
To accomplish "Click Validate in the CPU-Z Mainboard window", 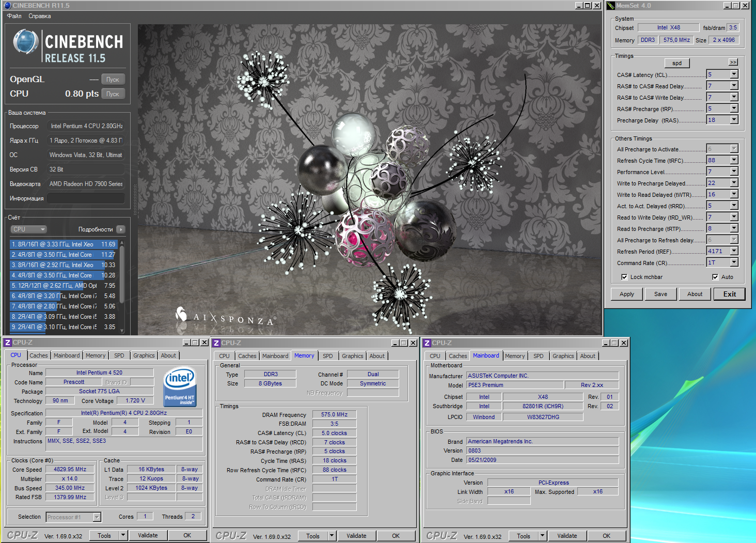I will [x=567, y=536].
